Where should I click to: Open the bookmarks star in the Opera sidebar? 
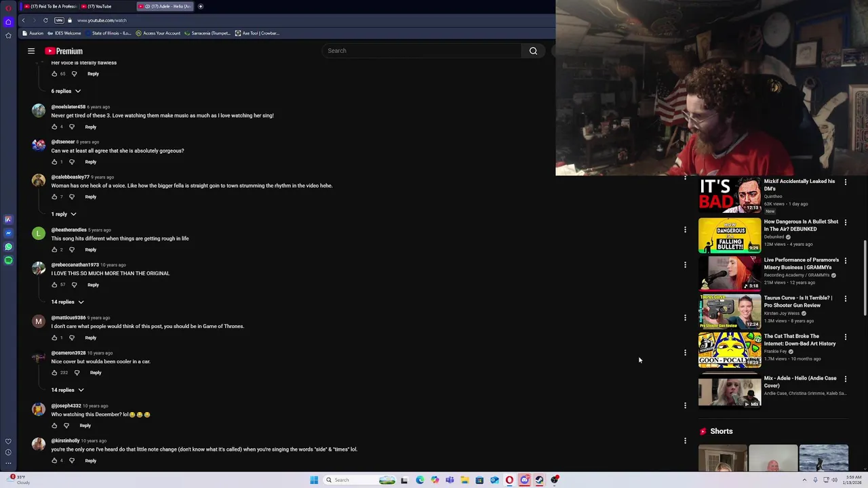coord(8,35)
